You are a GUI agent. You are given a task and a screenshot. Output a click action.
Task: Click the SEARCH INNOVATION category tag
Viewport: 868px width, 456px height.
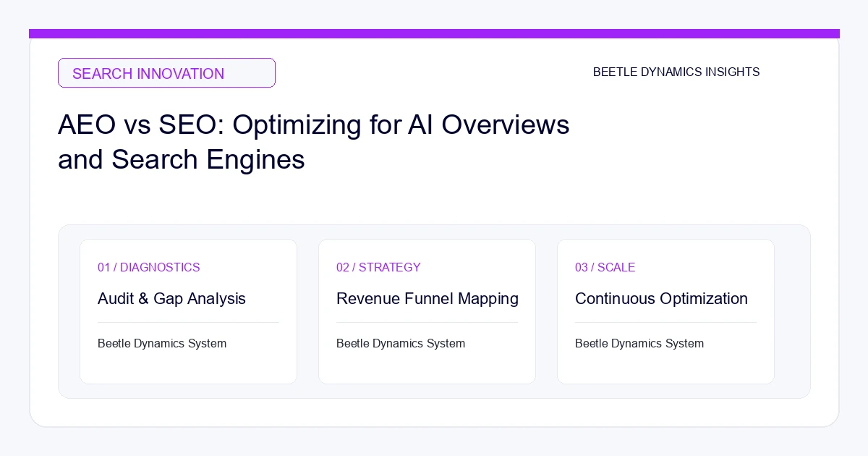point(166,73)
